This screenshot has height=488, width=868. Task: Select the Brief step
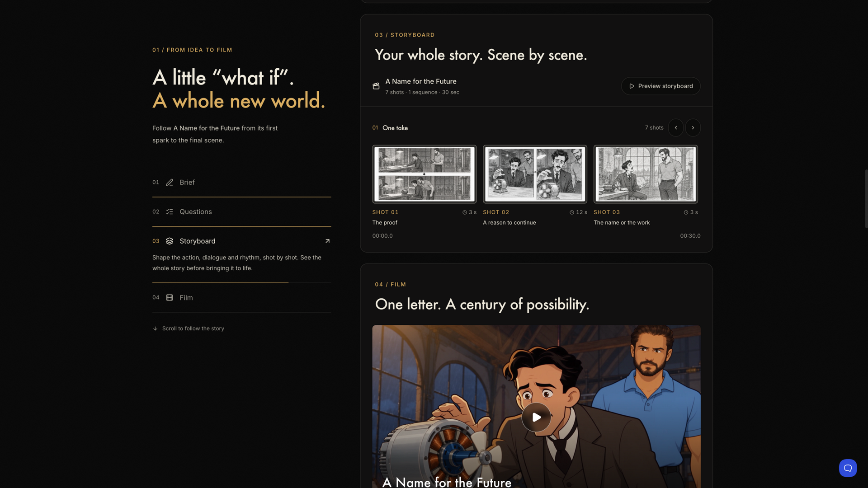click(241, 183)
